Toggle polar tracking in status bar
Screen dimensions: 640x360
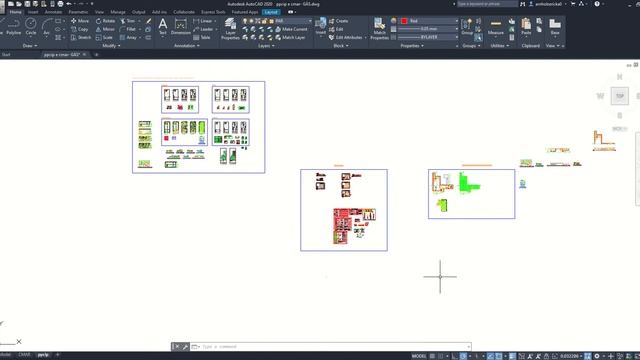coord(463,356)
